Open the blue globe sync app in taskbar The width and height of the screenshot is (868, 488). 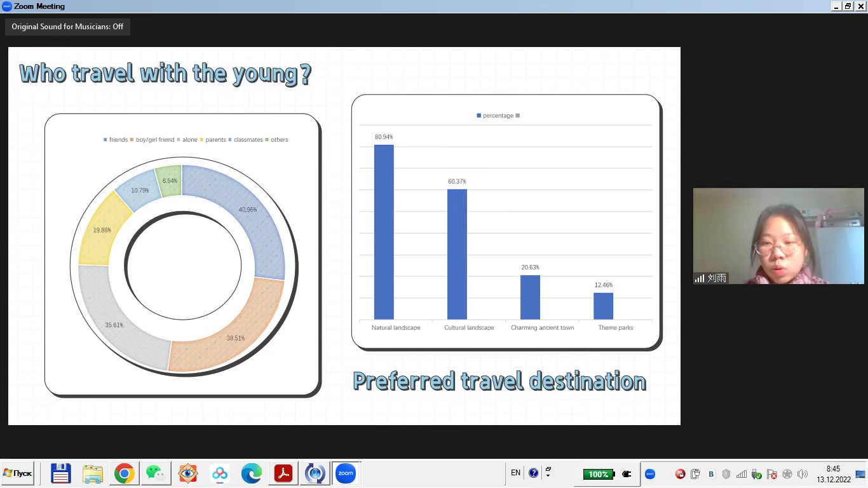click(315, 473)
